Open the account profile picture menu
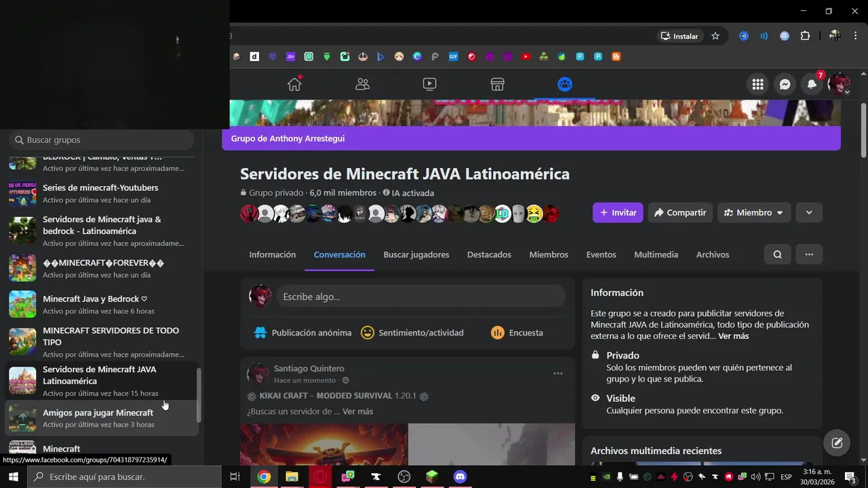Image resolution: width=868 pixels, height=488 pixels. [839, 84]
